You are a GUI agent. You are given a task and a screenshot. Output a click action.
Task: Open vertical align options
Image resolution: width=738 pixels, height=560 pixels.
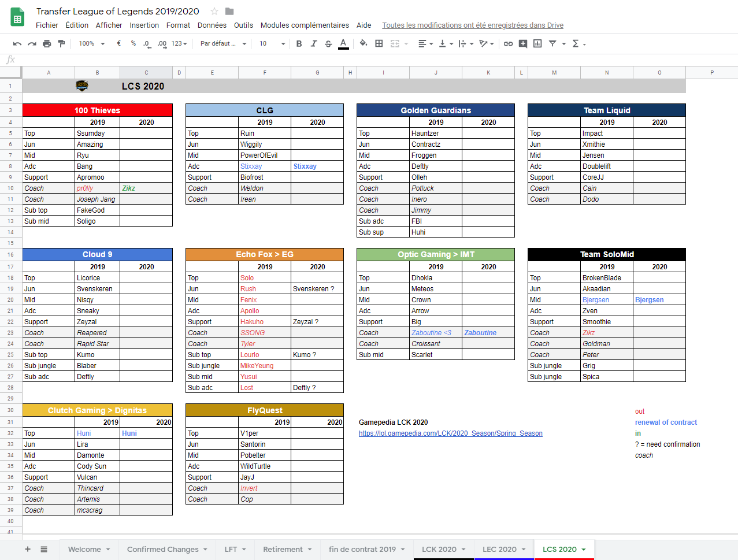(x=446, y=44)
